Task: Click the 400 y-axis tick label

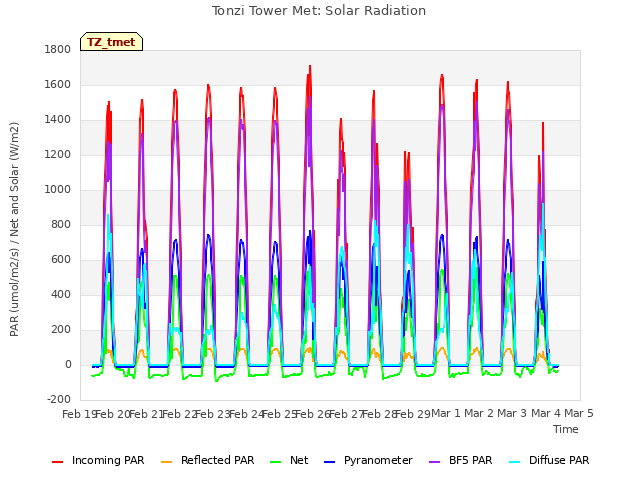Action: 61,294
